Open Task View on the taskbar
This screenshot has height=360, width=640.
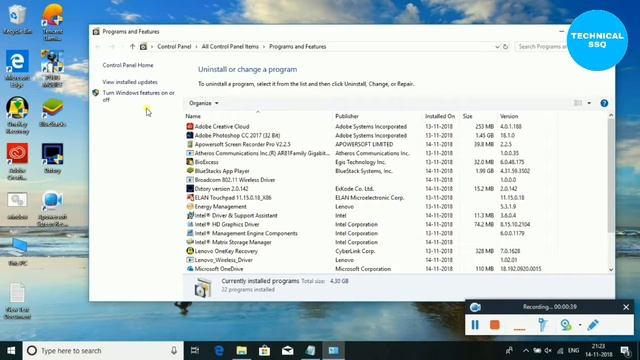tap(195, 351)
